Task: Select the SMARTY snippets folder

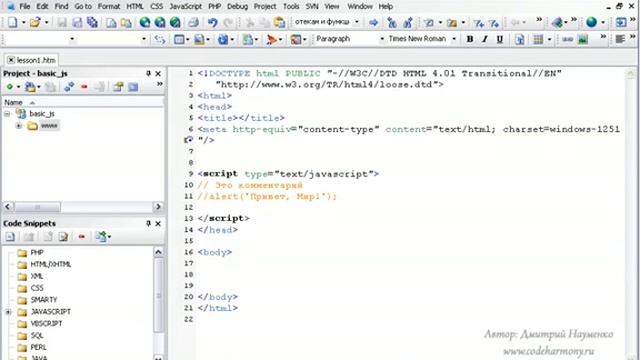Action: click(44, 300)
